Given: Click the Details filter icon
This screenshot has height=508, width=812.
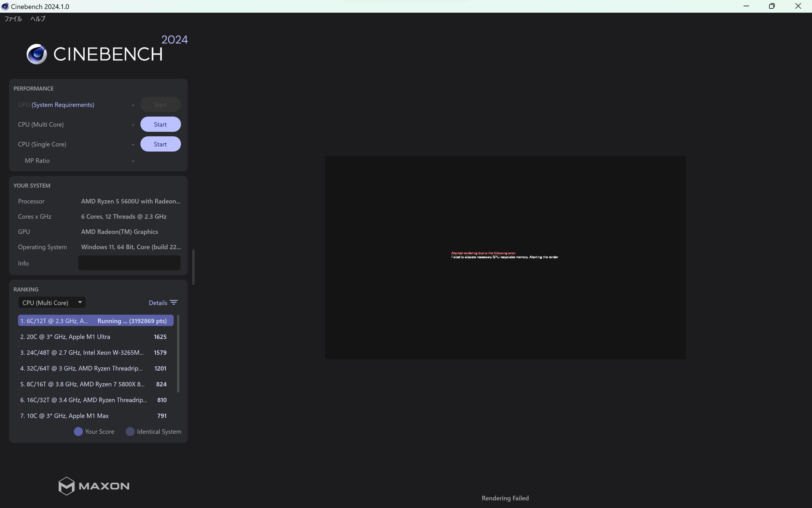Looking at the screenshot, I should 174,302.
